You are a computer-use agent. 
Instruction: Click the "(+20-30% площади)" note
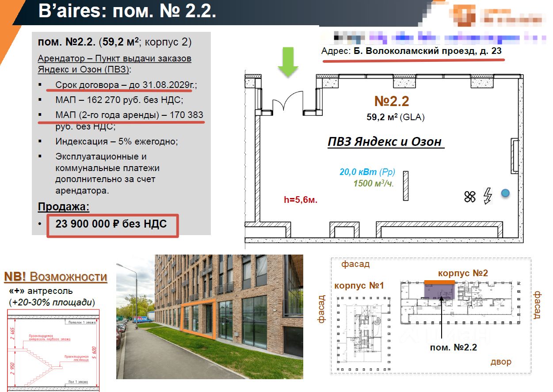[x=52, y=303]
